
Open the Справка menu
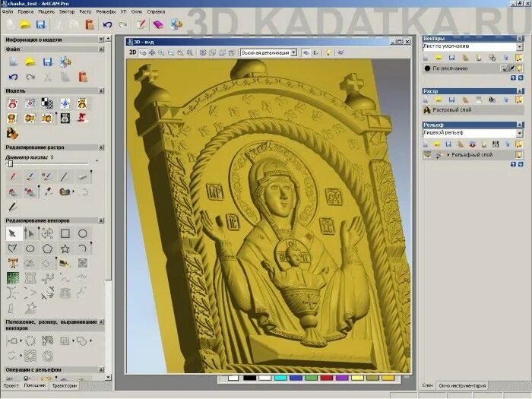tap(156, 11)
